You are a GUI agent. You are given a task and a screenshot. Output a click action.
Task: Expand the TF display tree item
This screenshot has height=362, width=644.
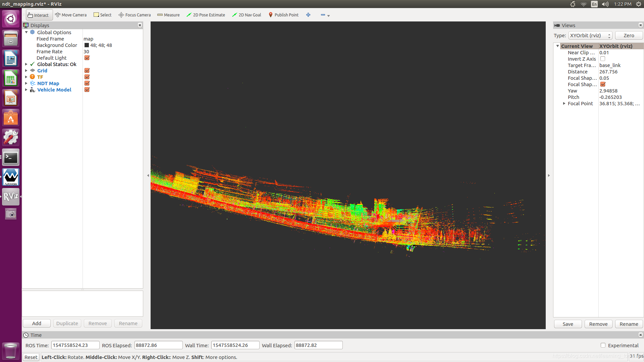[26, 77]
